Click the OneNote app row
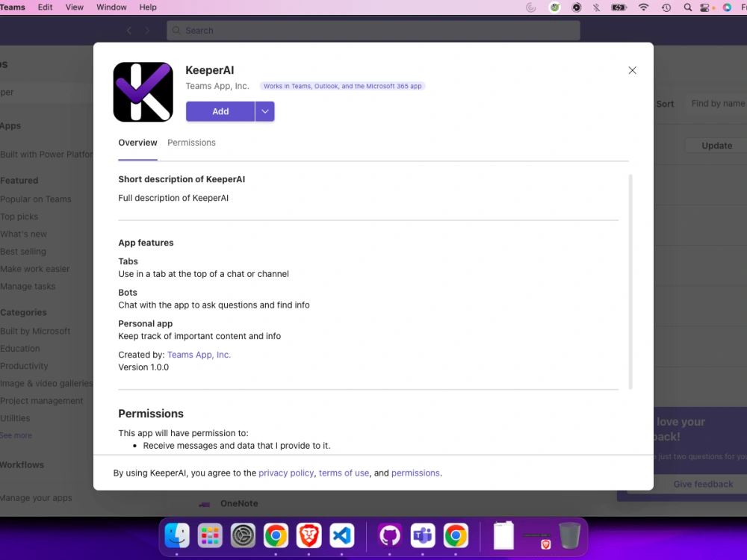Image resolution: width=747 pixels, height=560 pixels. click(239, 503)
